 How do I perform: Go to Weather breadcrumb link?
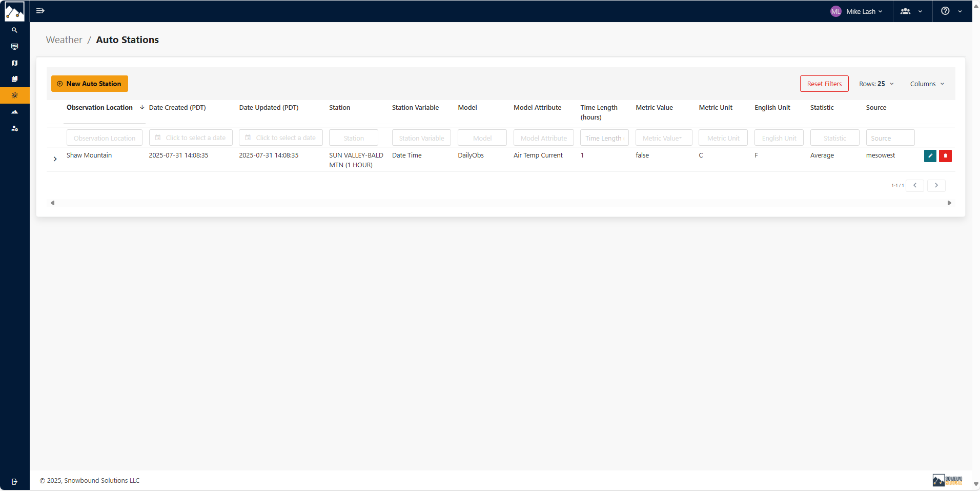(x=64, y=40)
